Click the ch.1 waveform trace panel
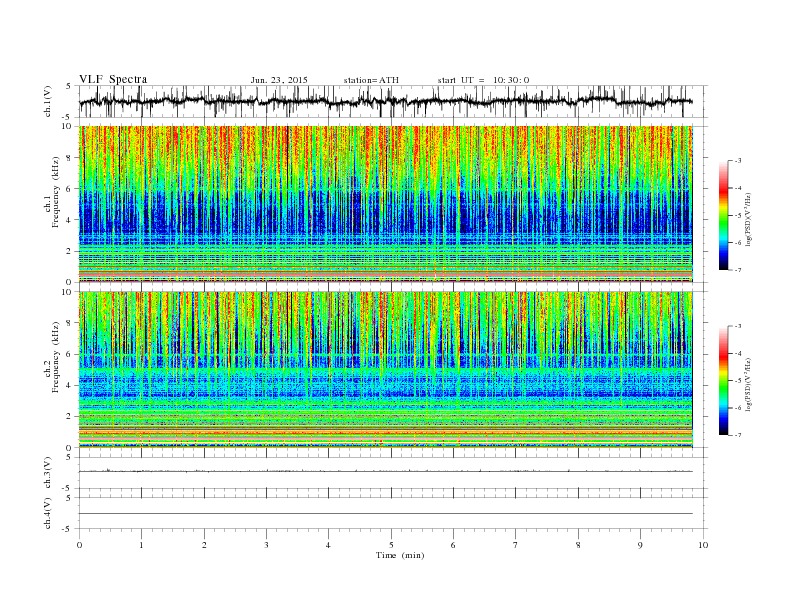Screen dimensions: 792x612 (393, 101)
